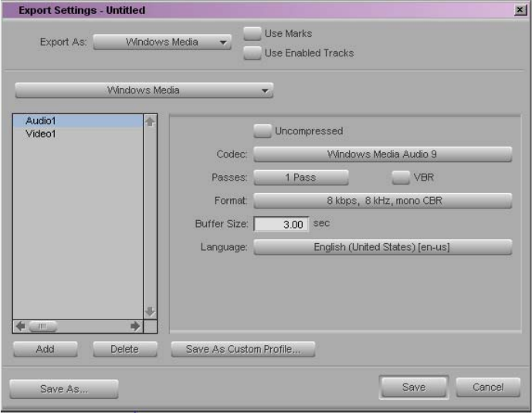Click the stream list scroll left arrow
This screenshot has height=413, width=532.
point(20,327)
